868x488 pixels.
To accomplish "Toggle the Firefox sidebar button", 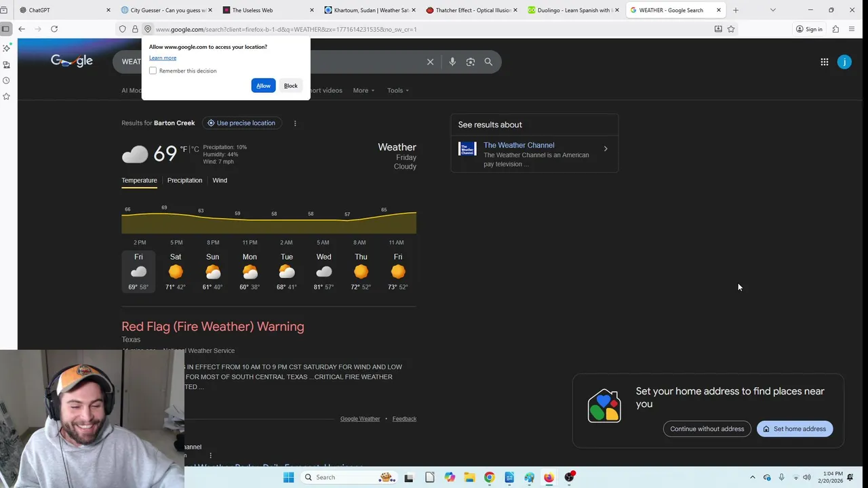I will pyautogui.click(x=6, y=29).
